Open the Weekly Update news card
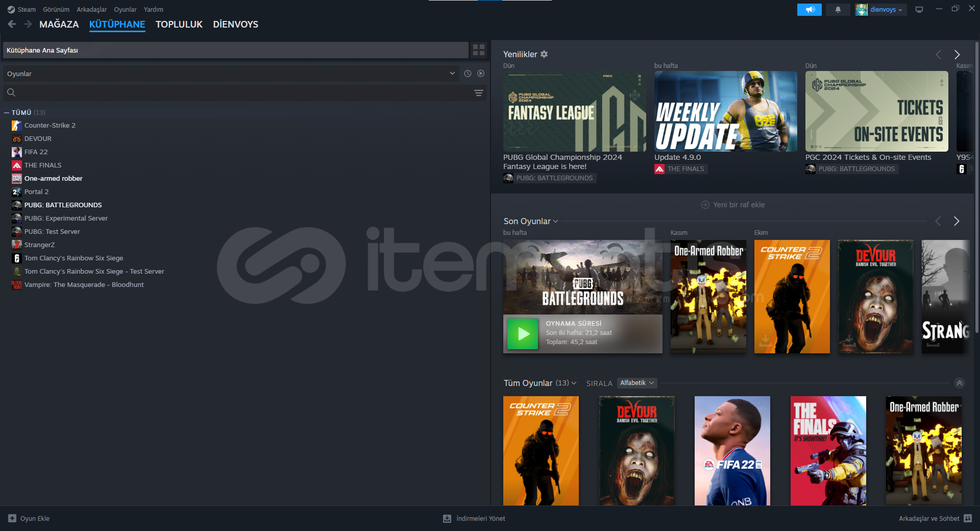This screenshot has height=531, width=980. [725, 111]
